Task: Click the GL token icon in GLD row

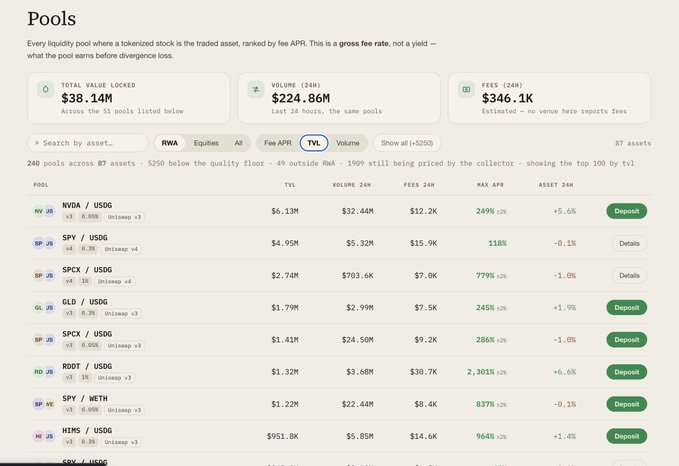Action: [39, 307]
